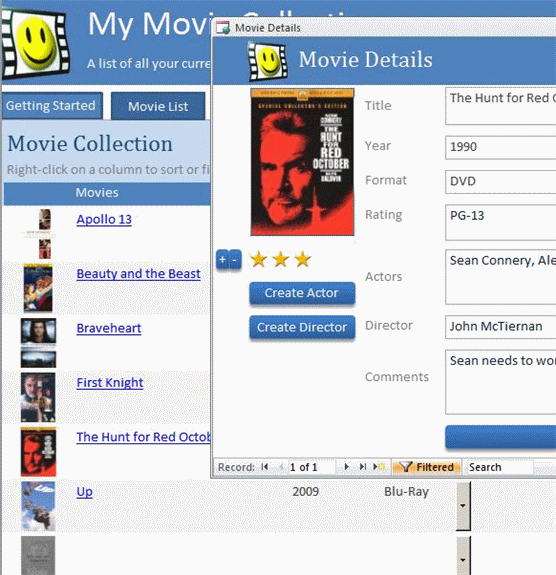The width and height of the screenshot is (556, 575).
Task: Open the Up movie link
Action: (x=84, y=492)
